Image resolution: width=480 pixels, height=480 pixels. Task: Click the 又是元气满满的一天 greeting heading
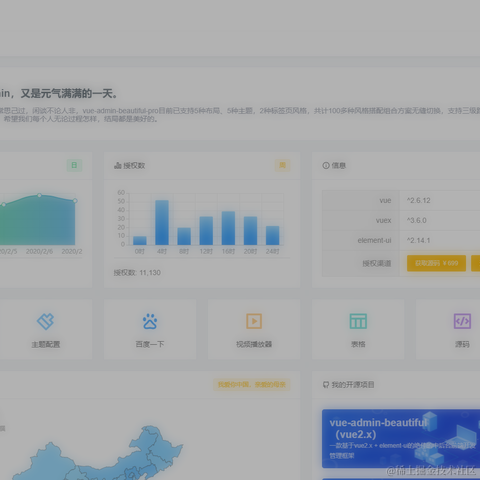click(69, 94)
